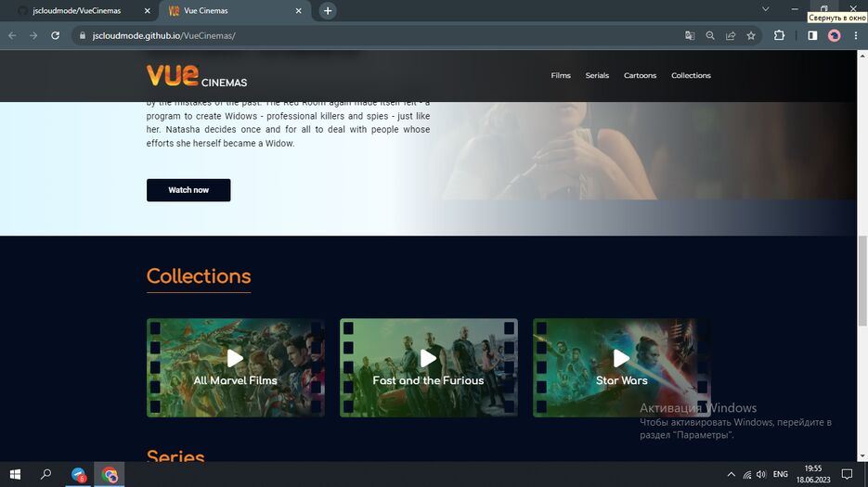Play the All Marvel Films collection

pos(235,358)
